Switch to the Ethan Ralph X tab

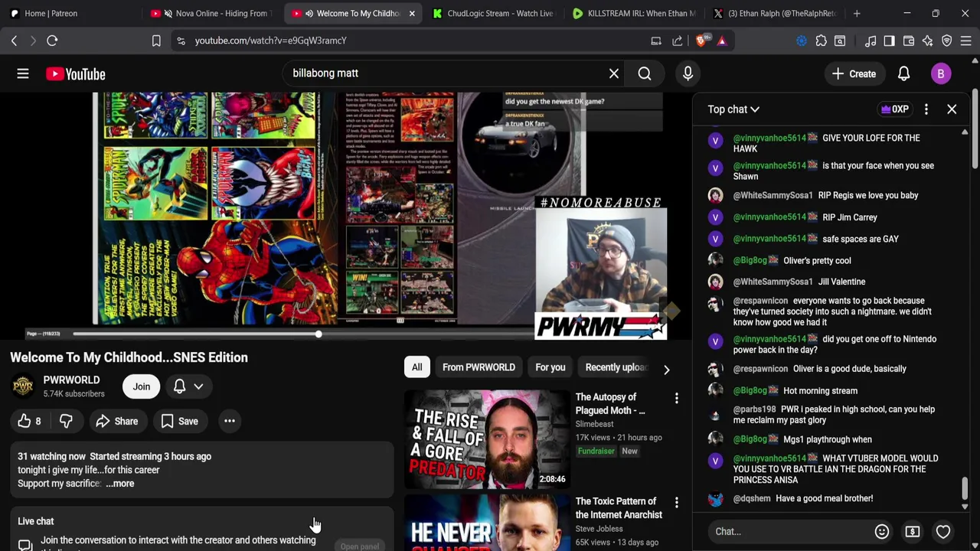pos(775,13)
